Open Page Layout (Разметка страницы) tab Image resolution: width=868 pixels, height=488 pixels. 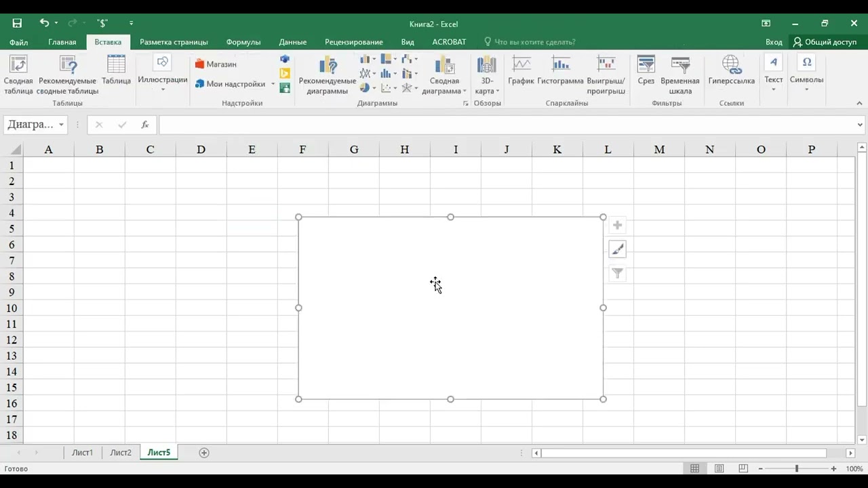point(174,42)
